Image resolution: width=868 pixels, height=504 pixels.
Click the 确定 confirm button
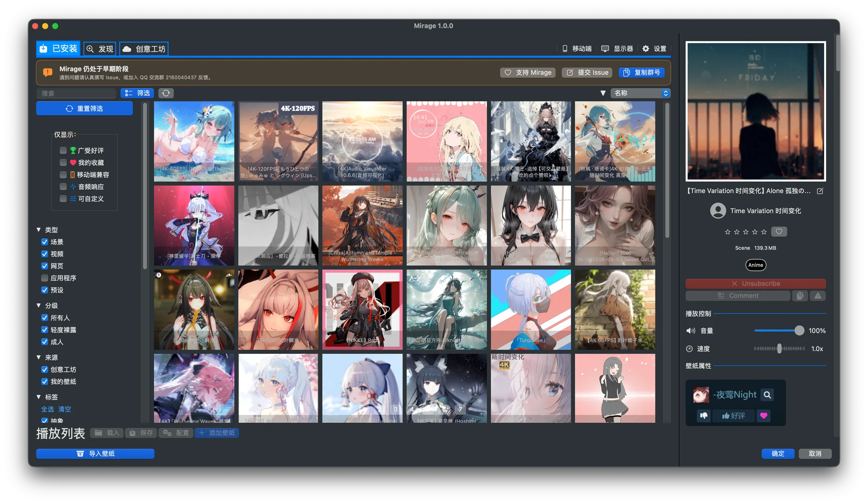(x=778, y=454)
